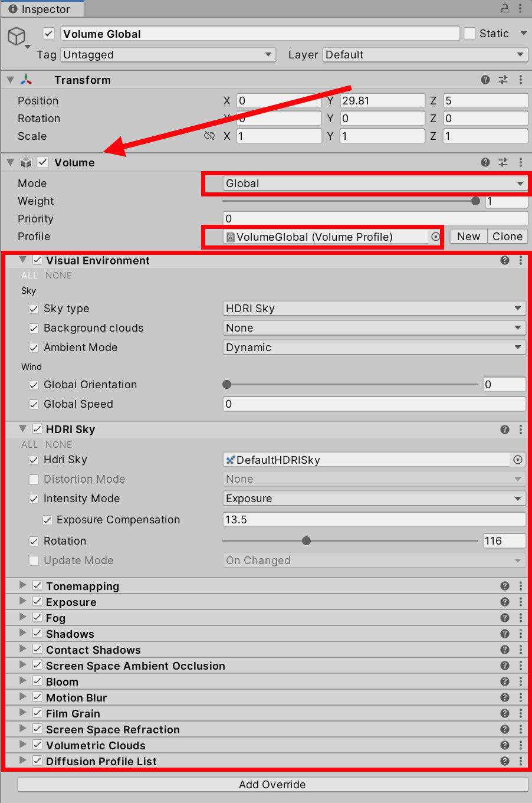
Task: Open Visual Environment help icon
Action: coord(505,260)
